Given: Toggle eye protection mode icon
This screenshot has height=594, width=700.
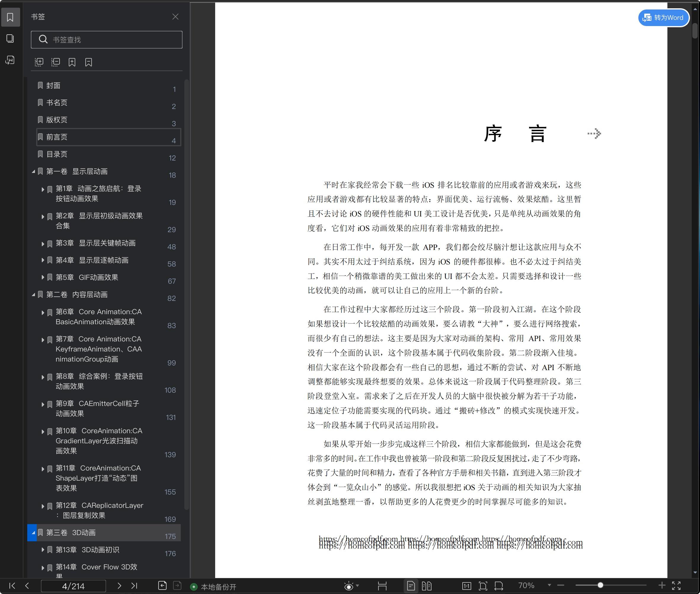Looking at the screenshot, I should coord(349,586).
